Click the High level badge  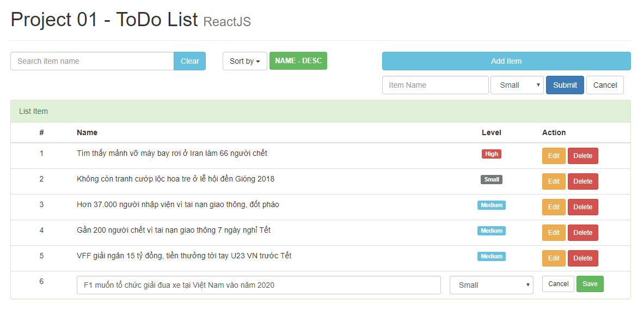pos(491,154)
